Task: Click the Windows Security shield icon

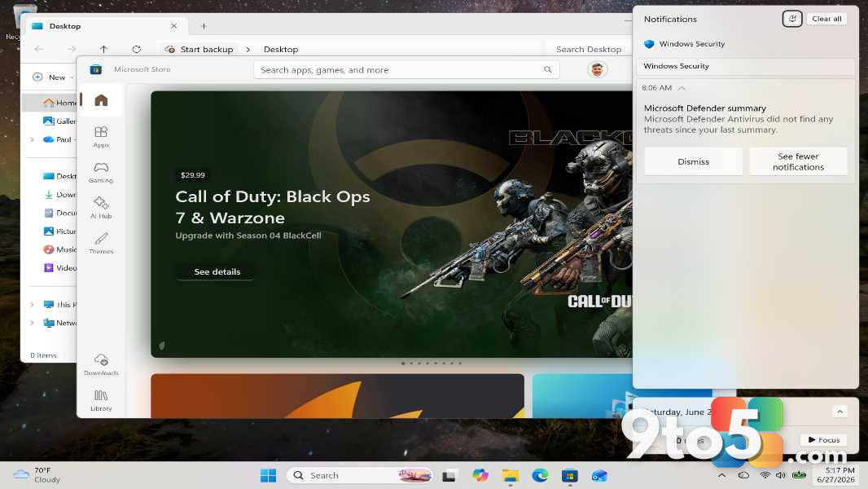Action: [x=649, y=44]
